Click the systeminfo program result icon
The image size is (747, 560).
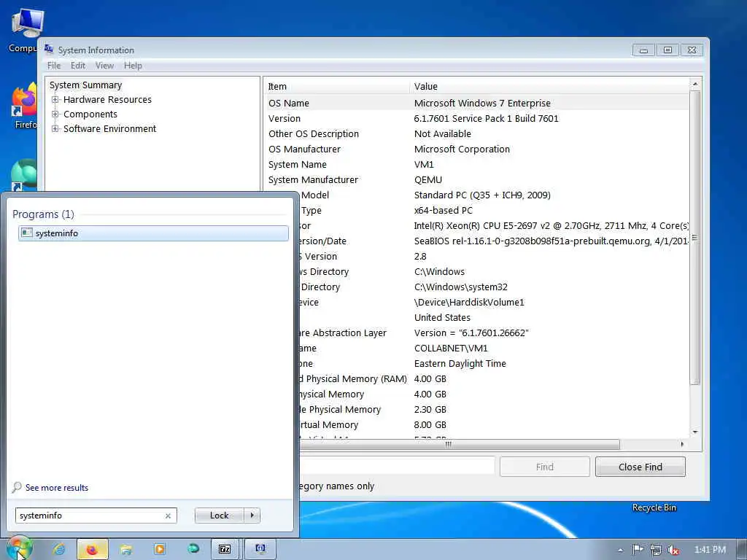tap(27, 233)
